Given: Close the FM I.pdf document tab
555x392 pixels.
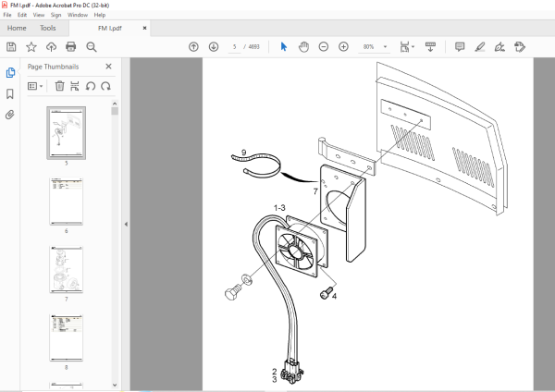Looking at the screenshot, I should (145, 28).
